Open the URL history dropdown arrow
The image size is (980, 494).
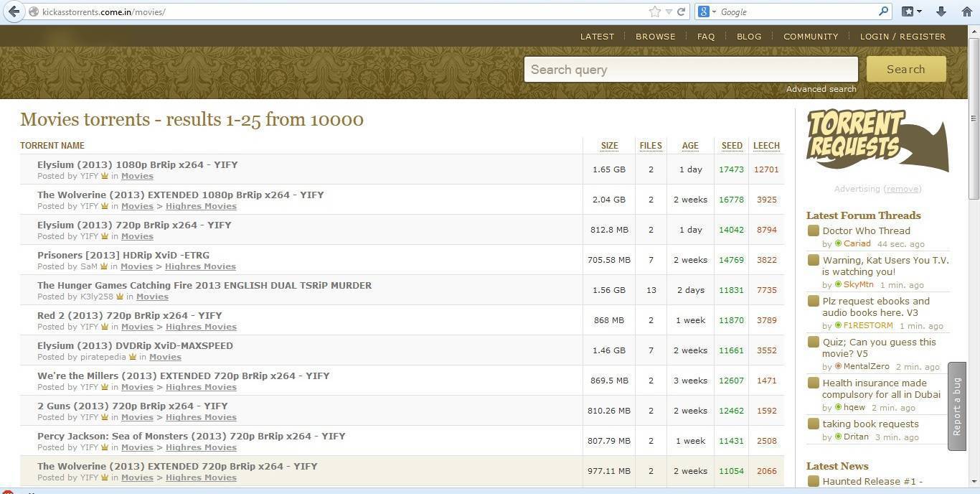click(x=669, y=11)
